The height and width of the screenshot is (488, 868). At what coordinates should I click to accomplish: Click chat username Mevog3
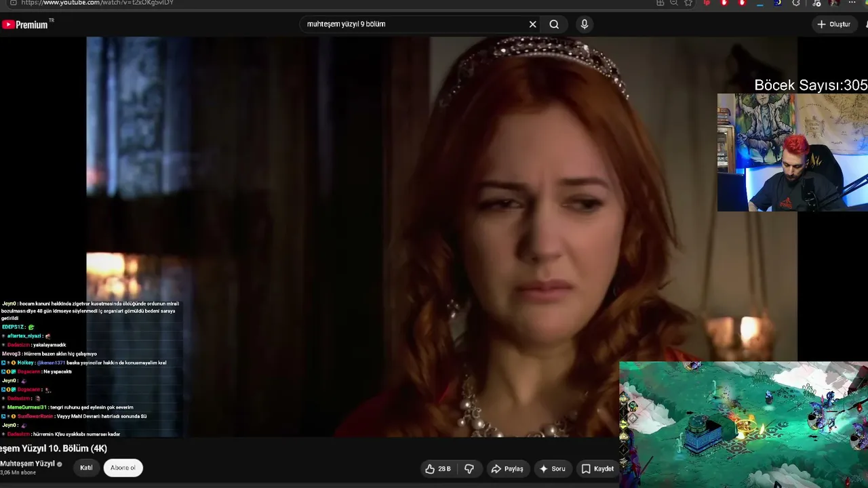click(11, 354)
